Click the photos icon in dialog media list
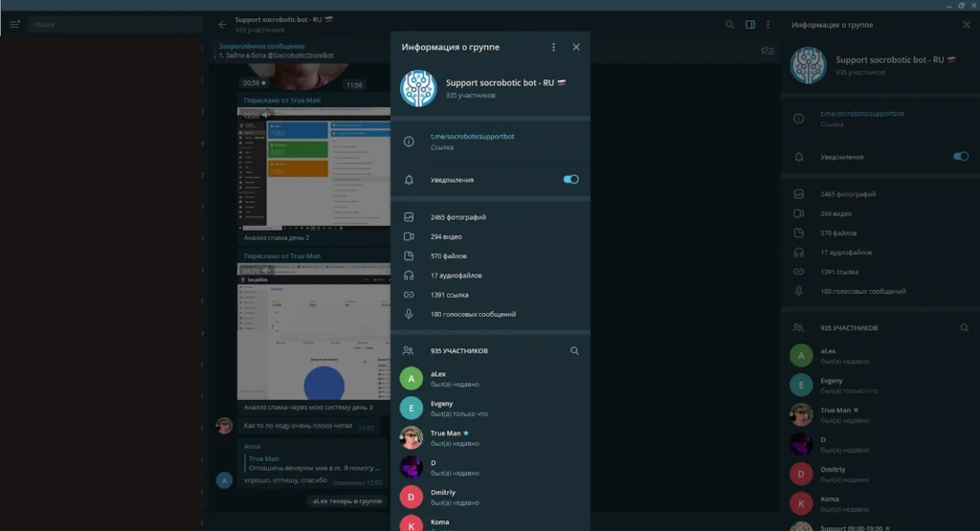The width and height of the screenshot is (980, 531). click(409, 217)
